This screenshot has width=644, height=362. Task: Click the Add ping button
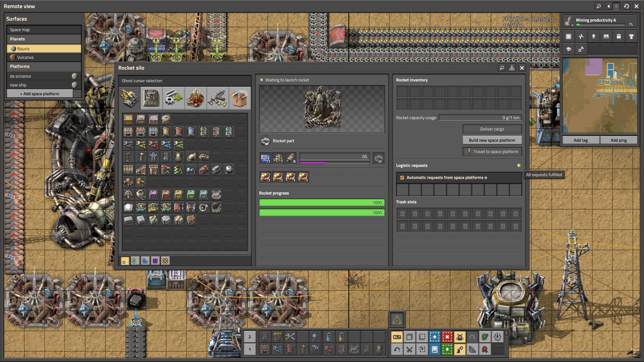pyautogui.click(x=618, y=140)
